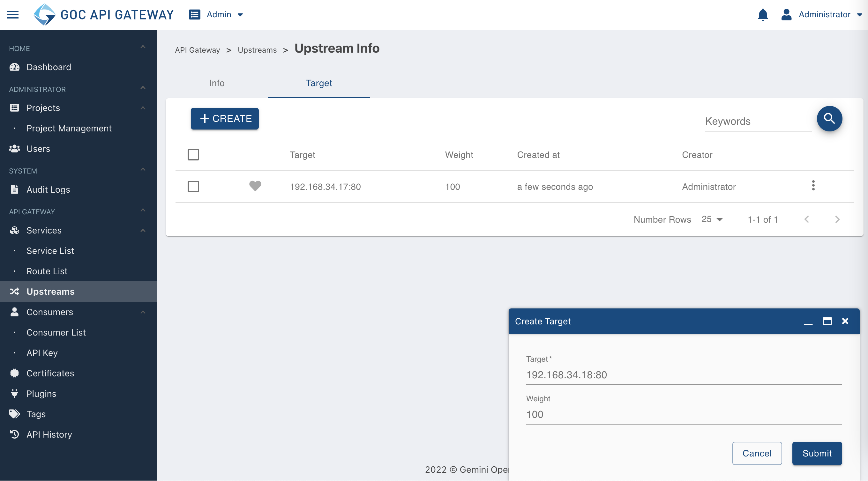Click the CREATE button

coord(225,119)
